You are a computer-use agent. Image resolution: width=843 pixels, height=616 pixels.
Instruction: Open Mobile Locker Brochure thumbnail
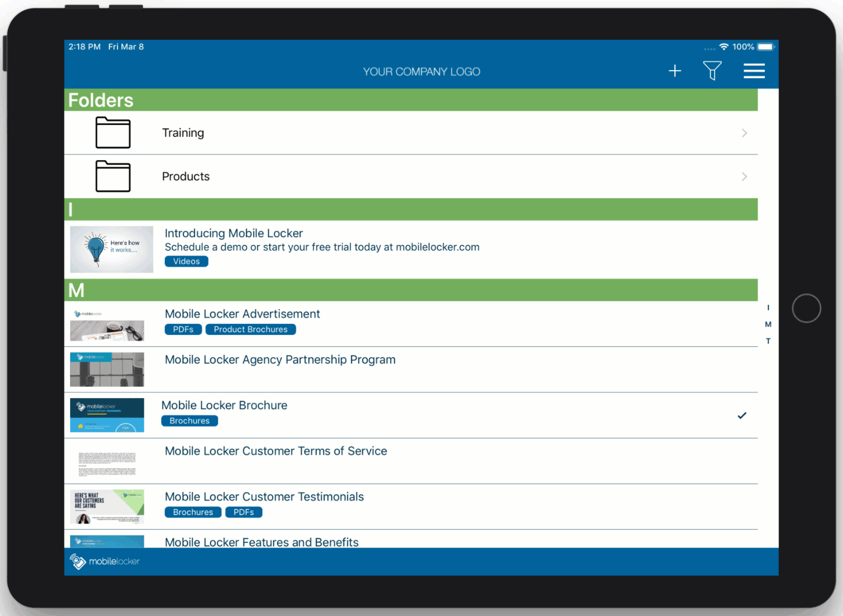tap(107, 415)
